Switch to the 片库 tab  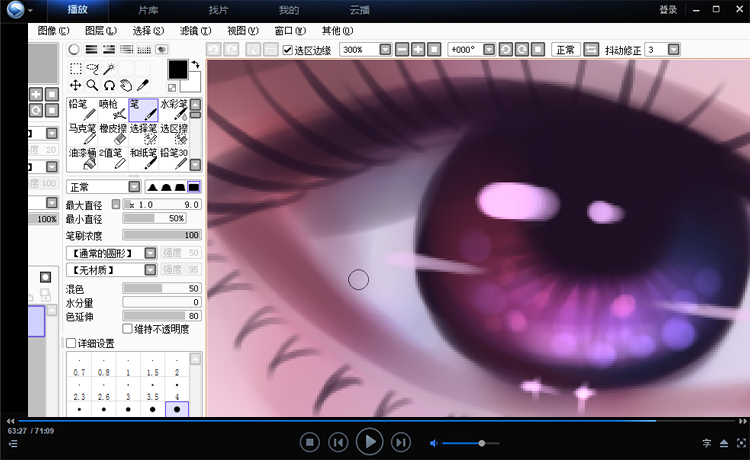(x=148, y=10)
